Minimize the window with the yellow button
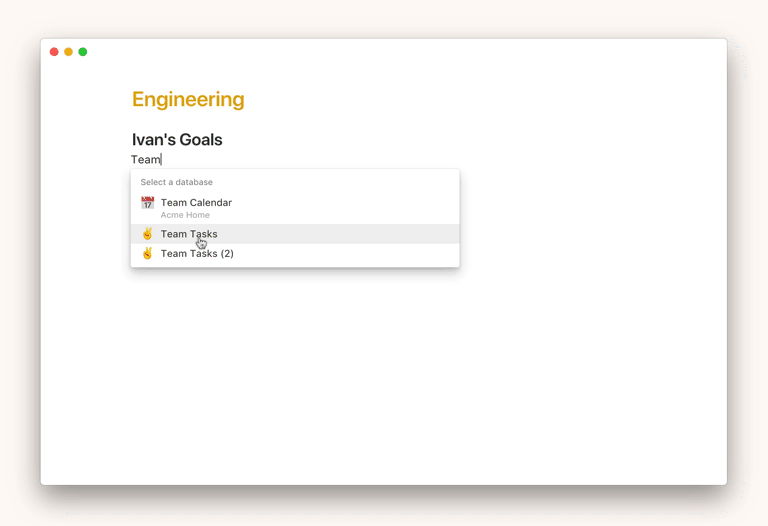Image resolution: width=768 pixels, height=526 pixels. tap(68, 52)
